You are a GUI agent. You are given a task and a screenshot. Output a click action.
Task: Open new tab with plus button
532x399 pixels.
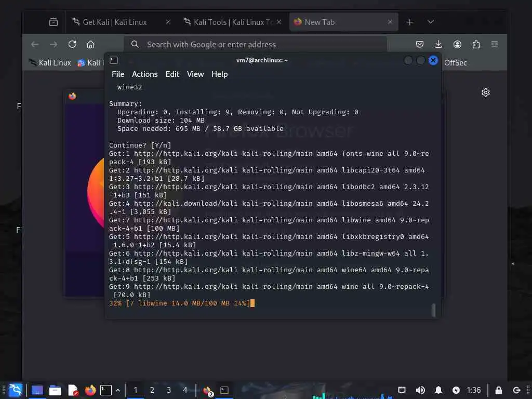tap(409, 22)
